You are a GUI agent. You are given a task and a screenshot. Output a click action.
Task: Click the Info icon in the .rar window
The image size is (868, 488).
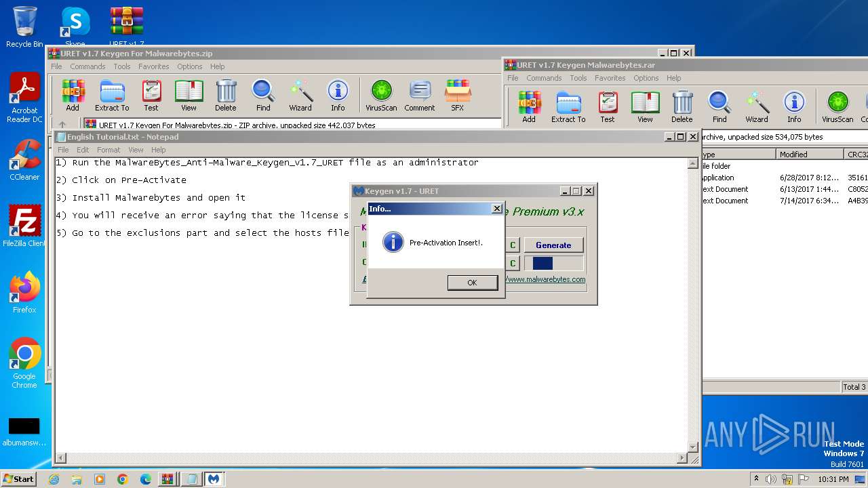(x=794, y=107)
